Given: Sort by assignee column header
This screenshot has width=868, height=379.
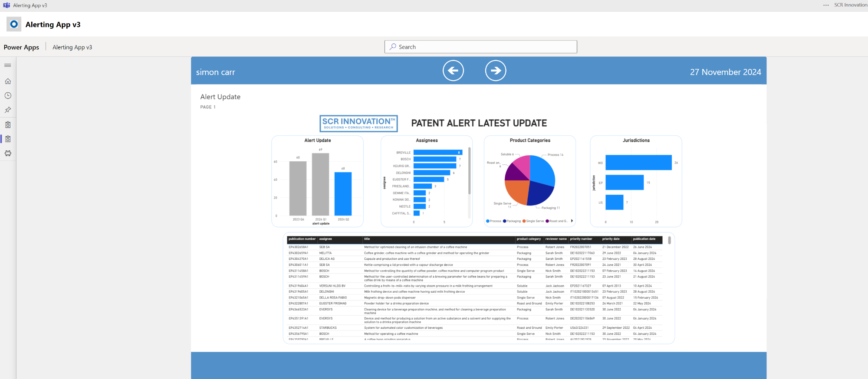Looking at the screenshot, I should [325, 239].
